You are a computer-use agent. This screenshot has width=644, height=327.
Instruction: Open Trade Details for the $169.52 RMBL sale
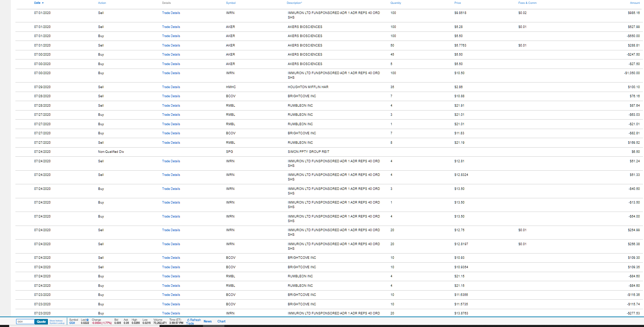171,143
